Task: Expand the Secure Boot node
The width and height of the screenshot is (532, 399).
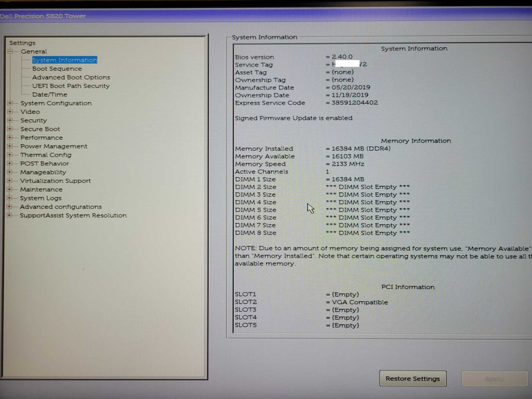Action: click(10, 129)
